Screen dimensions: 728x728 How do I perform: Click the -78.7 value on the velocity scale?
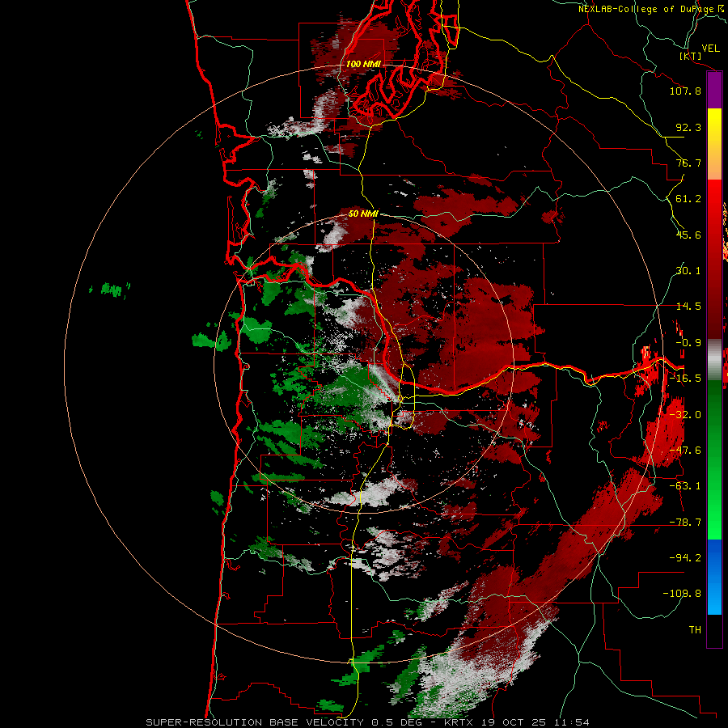click(685, 523)
